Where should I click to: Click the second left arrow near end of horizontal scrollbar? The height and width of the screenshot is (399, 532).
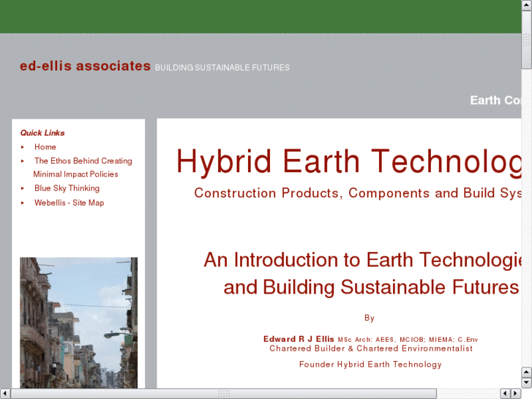(x=506, y=394)
